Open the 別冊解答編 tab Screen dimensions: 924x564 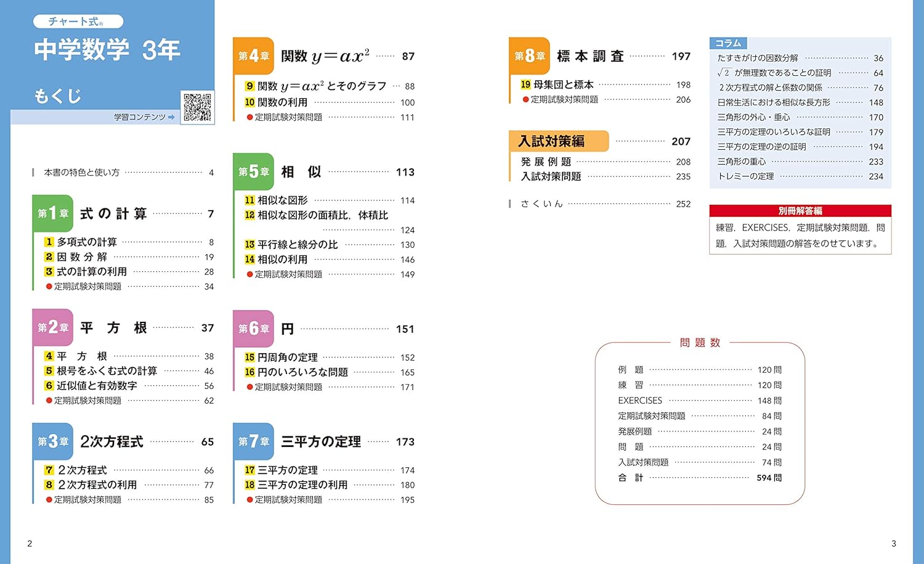[800, 210]
